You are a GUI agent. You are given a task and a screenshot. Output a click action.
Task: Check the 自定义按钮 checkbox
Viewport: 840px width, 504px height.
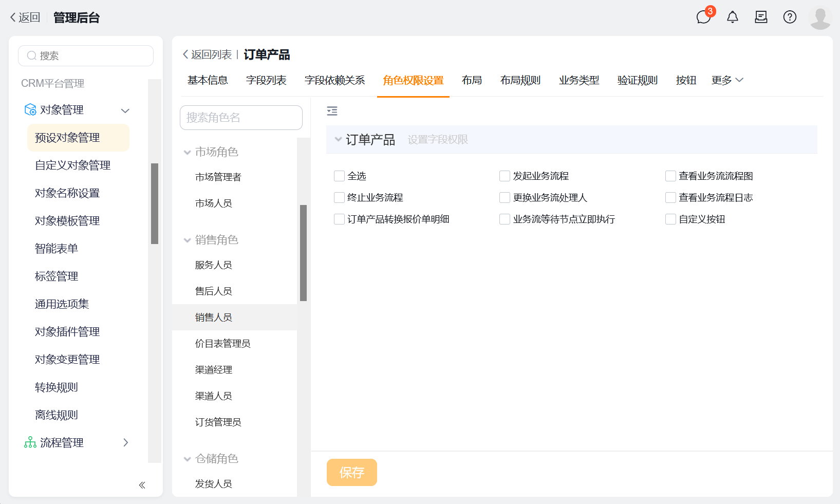pyautogui.click(x=670, y=219)
